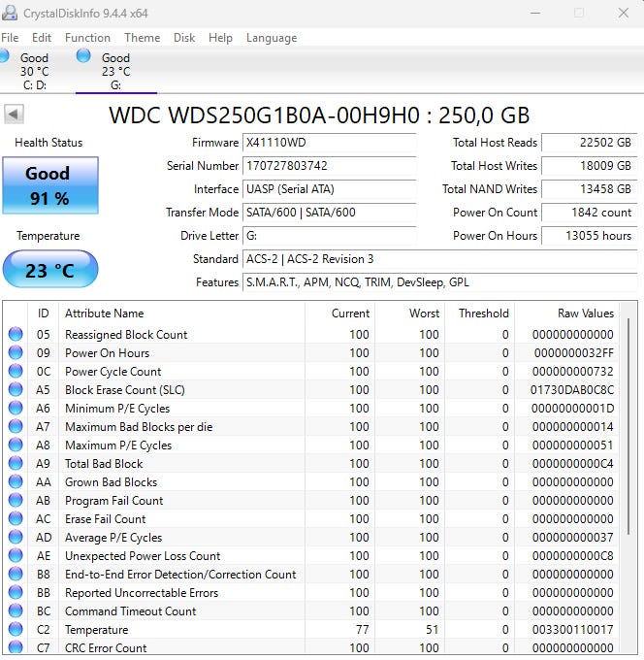Click the CrystalDiskInfo app icon in title bar
This screenshot has height=660, width=644.
point(11,14)
